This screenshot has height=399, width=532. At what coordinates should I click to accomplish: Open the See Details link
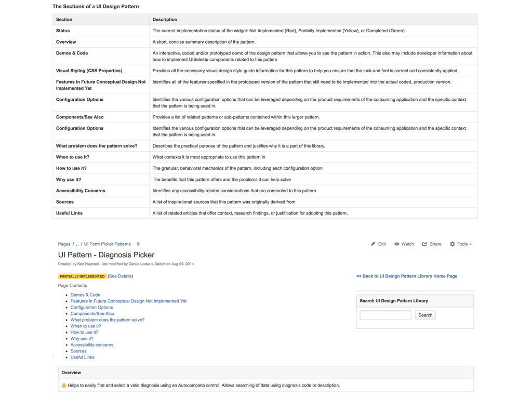pyautogui.click(x=120, y=276)
